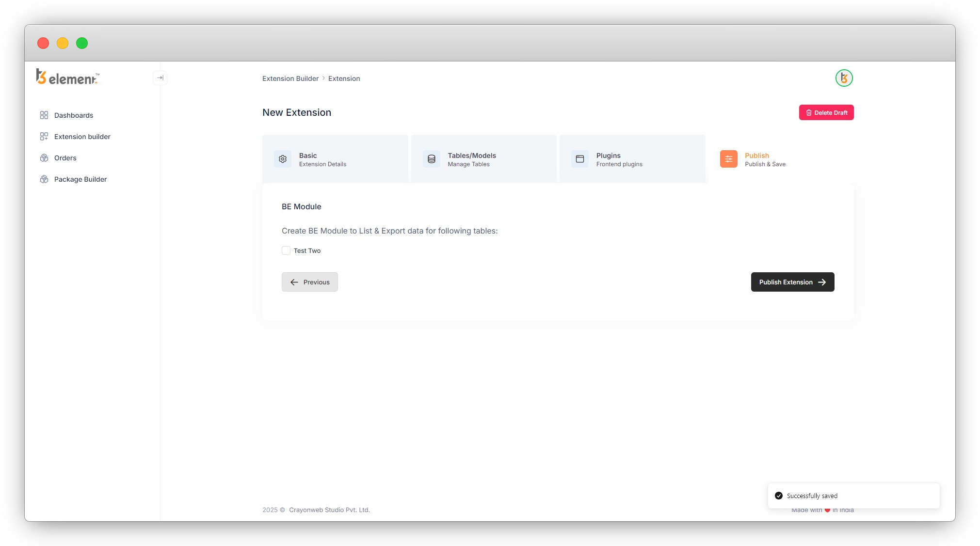
Task: Click the Extension builder sidebar icon
Action: 44,137
